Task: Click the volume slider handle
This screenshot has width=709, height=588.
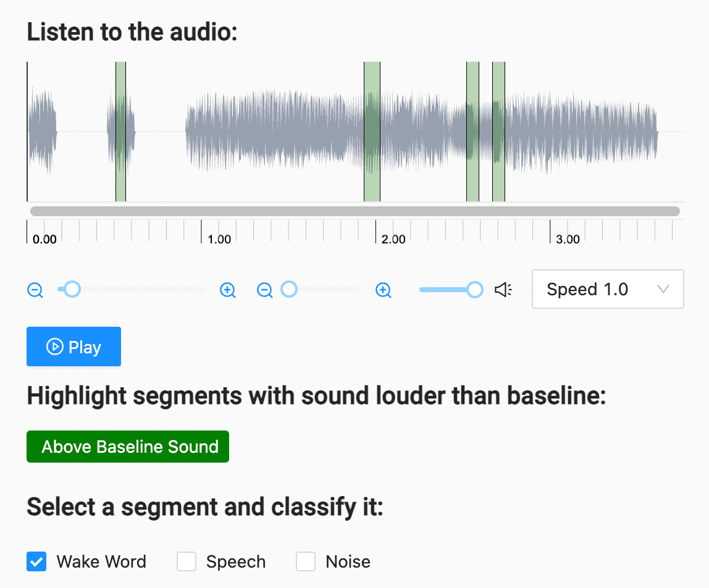Action: pyautogui.click(x=475, y=289)
